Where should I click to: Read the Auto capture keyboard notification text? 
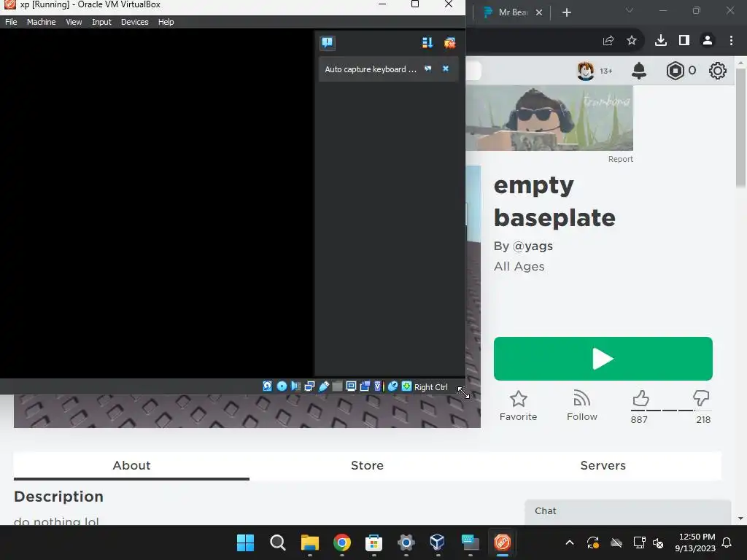371,69
